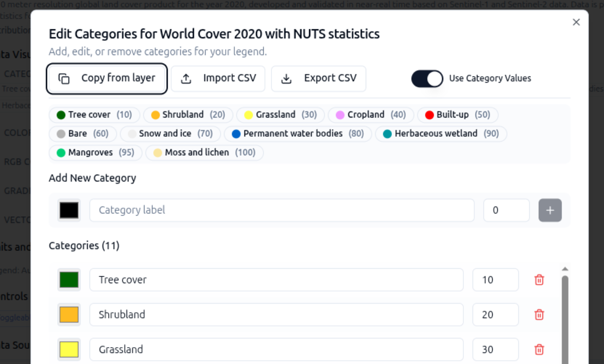Image resolution: width=604 pixels, height=364 pixels.
Task: Select the Moss and lichen (100) chip
Action: click(x=204, y=153)
